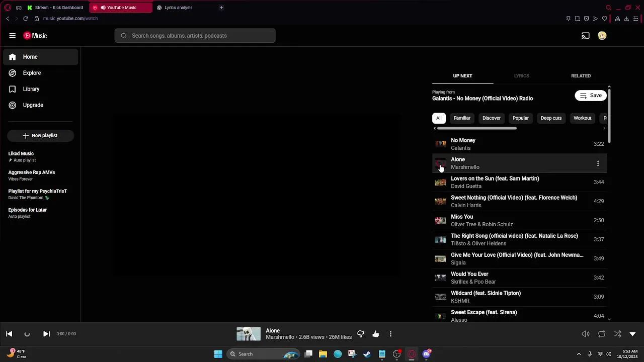This screenshot has width=644, height=362.
Task: Play Lovers on the Sun track
Action: [519, 182]
